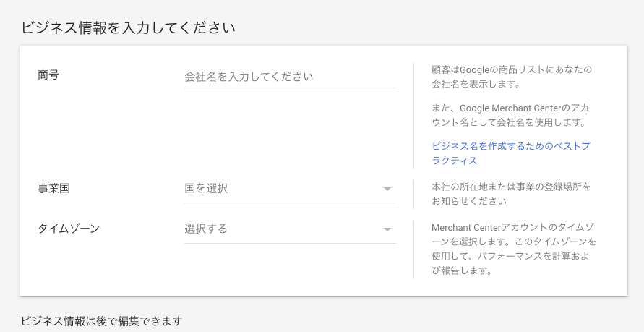Expand the タイムゾーン 選択する dropdown

(x=289, y=229)
